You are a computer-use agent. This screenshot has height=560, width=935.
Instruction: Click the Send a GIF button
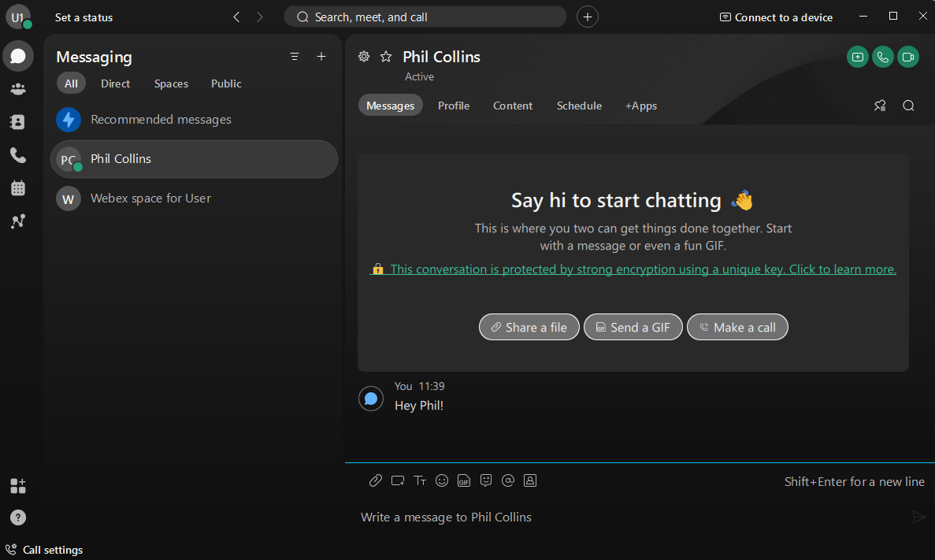pos(633,328)
